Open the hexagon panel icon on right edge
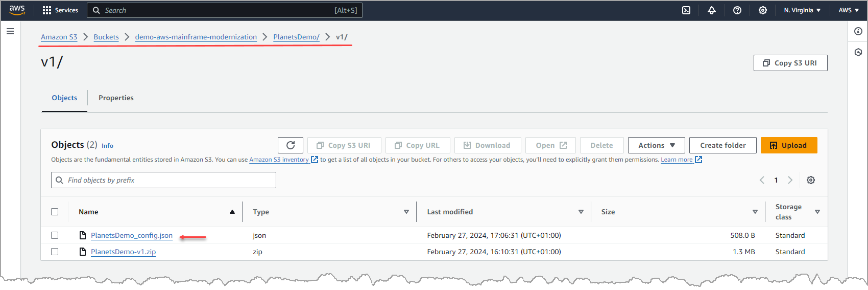The width and height of the screenshot is (868, 290). [x=858, y=52]
